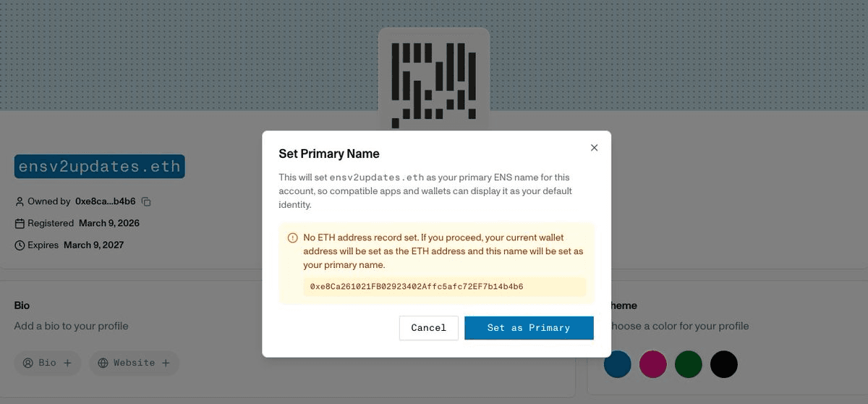The width and height of the screenshot is (868, 404).
Task: Select the green theme color
Action: click(x=689, y=364)
